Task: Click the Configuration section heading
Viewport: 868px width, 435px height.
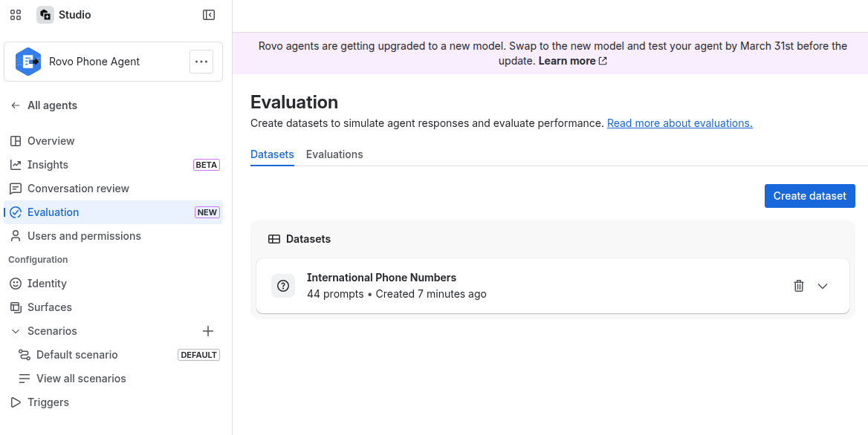Action: coord(38,260)
